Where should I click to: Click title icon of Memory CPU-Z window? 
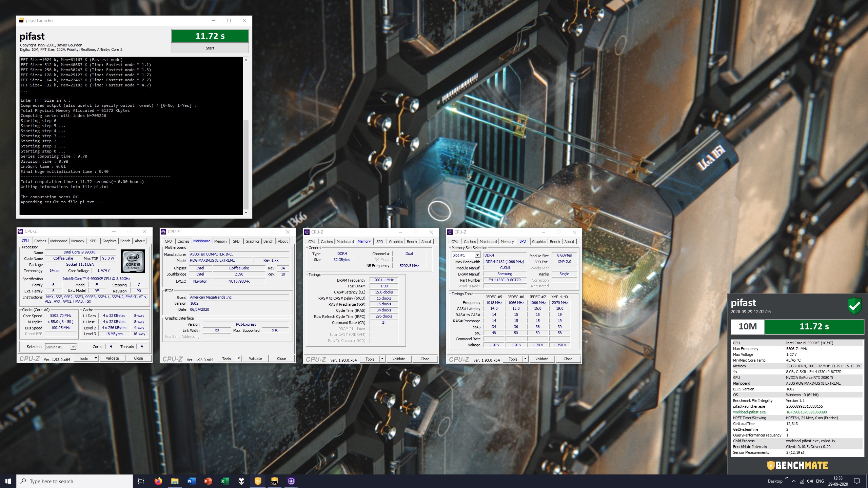pos(307,232)
